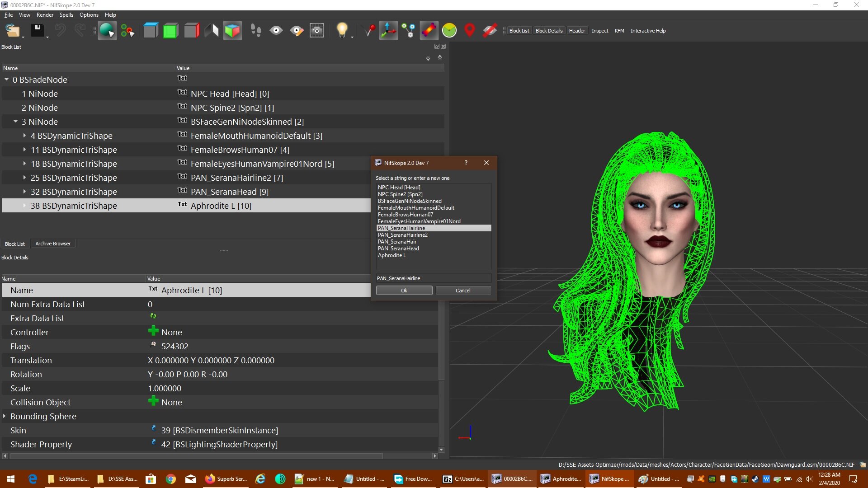
Task: Switch to the Archive Browser tab
Action: pos(53,244)
